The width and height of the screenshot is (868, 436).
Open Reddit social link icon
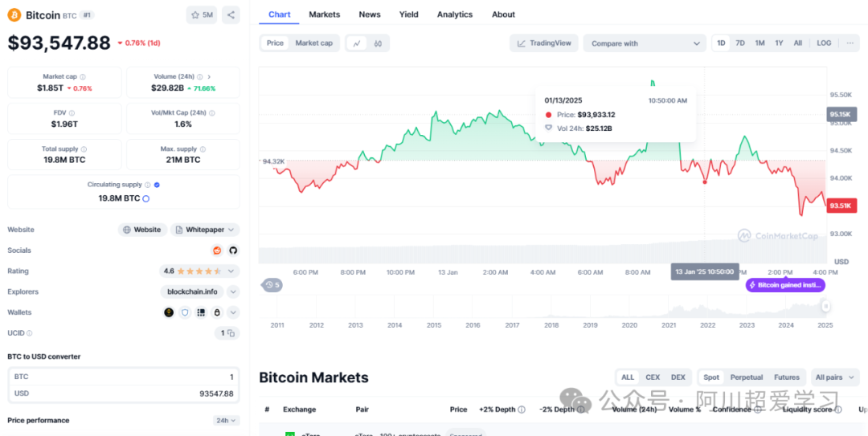click(x=217, y=251)
